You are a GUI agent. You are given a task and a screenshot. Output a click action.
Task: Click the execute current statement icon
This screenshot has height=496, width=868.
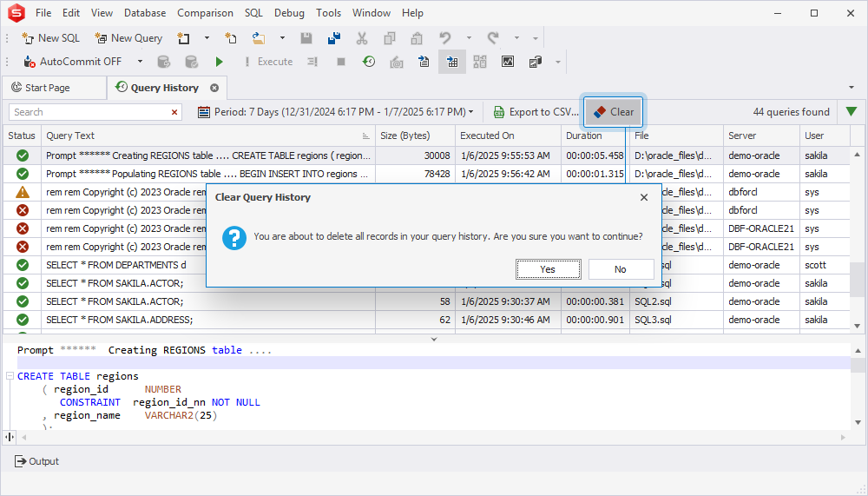312,62
